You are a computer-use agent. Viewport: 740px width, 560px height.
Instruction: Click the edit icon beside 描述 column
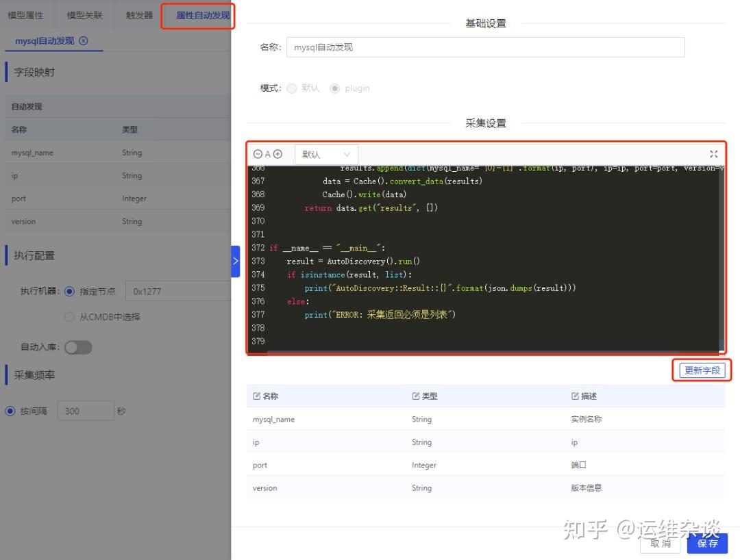coord(574,396)
